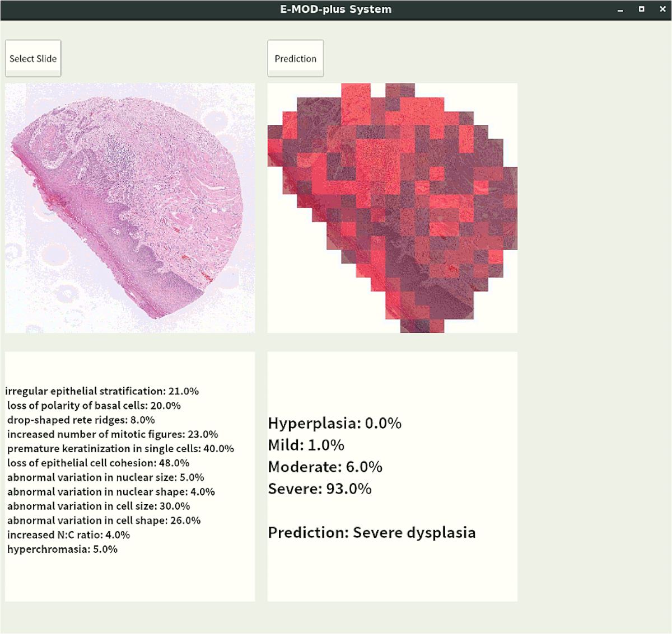
Task: Click the hyperchromasia percentage line
Action: 62,550
